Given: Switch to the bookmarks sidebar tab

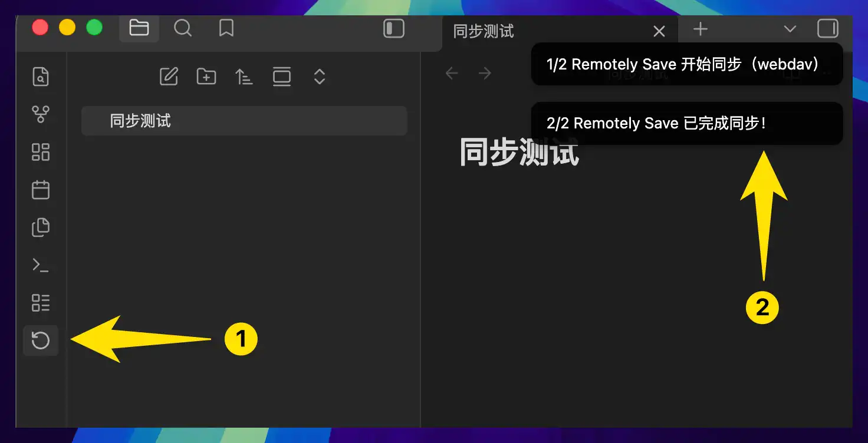Looking at the screenshot, I should [x=226, y=28].
